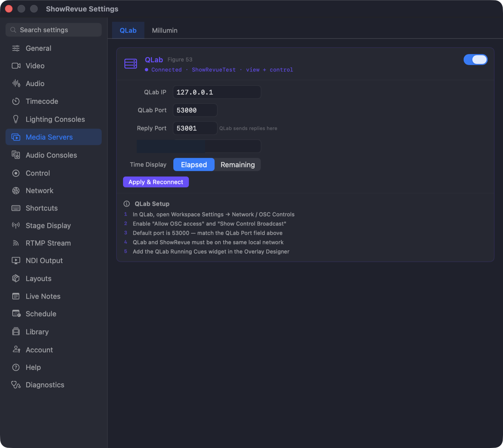Image resolution: width=503 pixels, height=448 pixels.
Task: Open Diagnostics via its stethoscope icon
Action: 16,385
